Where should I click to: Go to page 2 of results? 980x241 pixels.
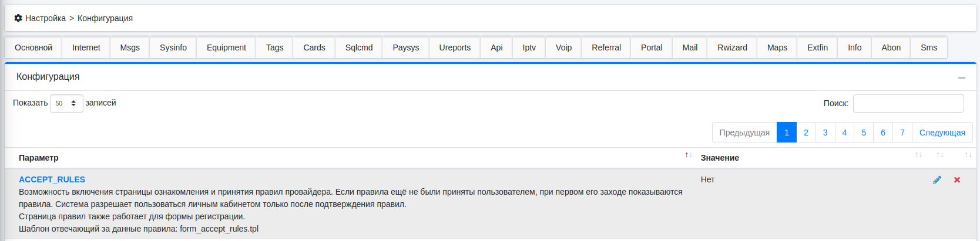coord(806,133)
